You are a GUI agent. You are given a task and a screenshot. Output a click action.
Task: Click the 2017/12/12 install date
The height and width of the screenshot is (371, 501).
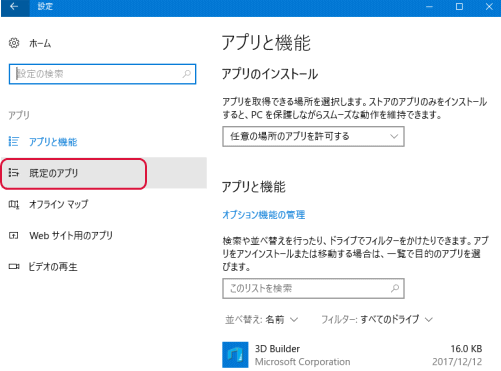(457, 362)
